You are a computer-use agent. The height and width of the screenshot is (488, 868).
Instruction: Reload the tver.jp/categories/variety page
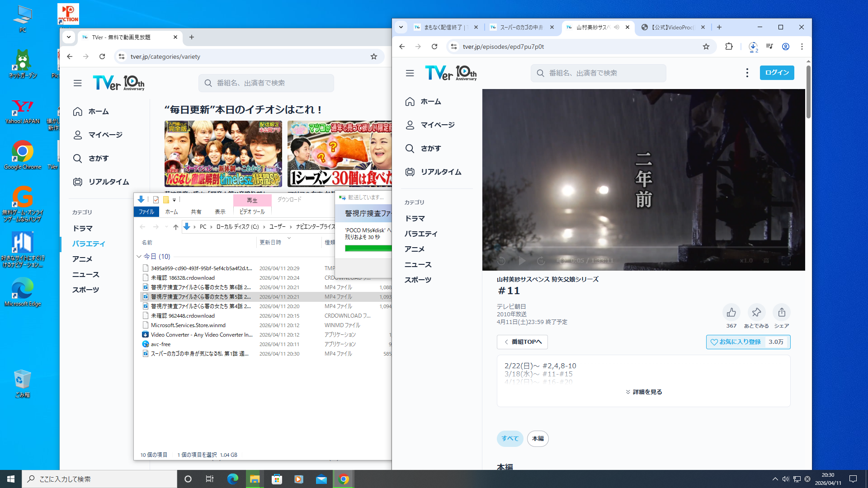coord(102,56)
